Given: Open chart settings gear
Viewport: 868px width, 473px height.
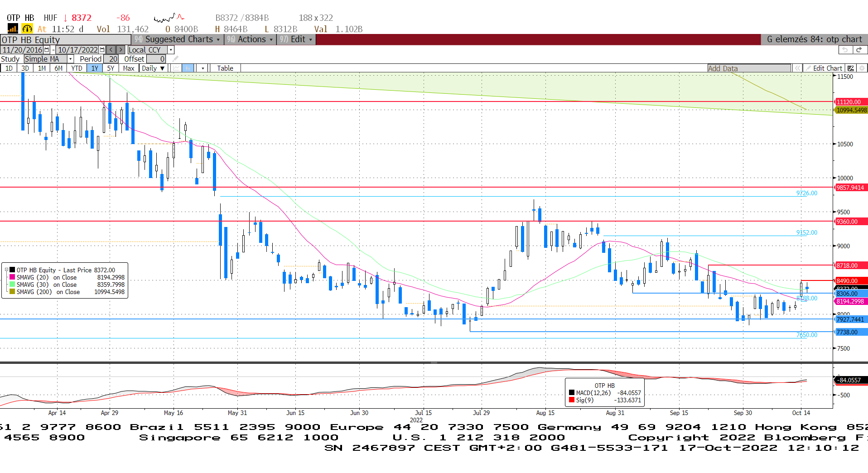Looking at the screenshot, I should 862,68.
